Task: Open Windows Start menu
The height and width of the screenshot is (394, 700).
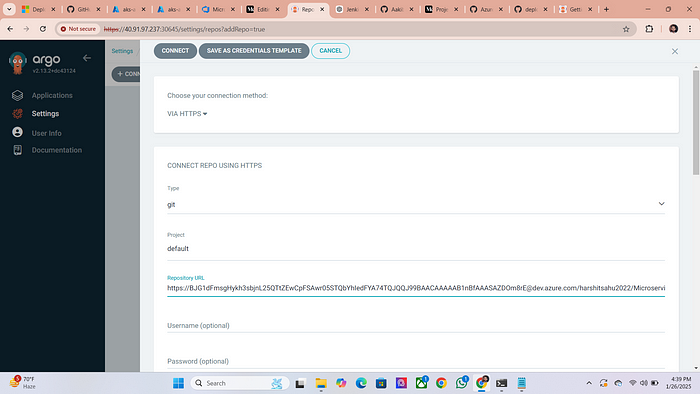Action: pos(179,383)
